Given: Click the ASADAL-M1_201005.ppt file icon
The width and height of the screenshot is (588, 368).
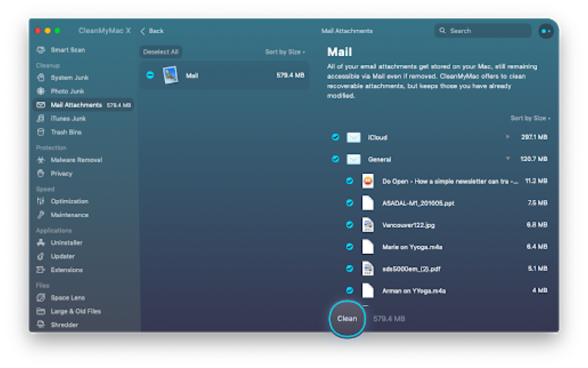Looking at the screenshot, I should point(368,203).
